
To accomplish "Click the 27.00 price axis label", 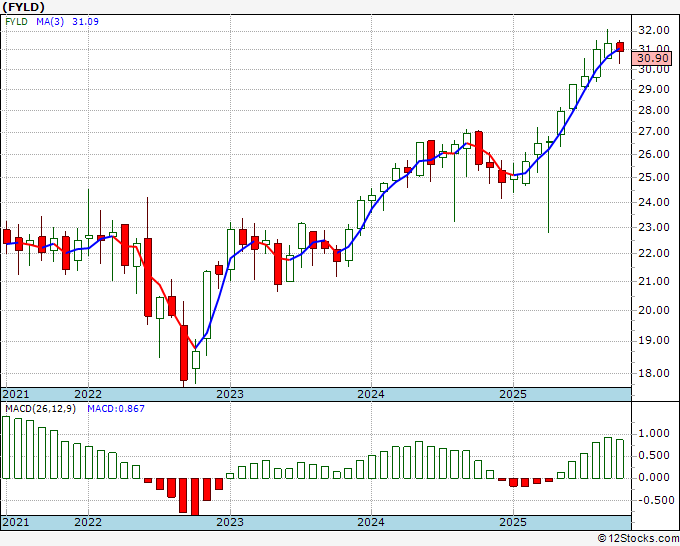I will pyautogui.click(x=654, y=131).
